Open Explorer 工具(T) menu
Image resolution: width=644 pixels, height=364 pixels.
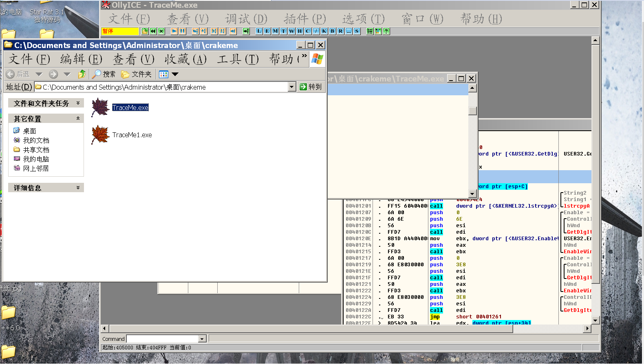point(238,59)
